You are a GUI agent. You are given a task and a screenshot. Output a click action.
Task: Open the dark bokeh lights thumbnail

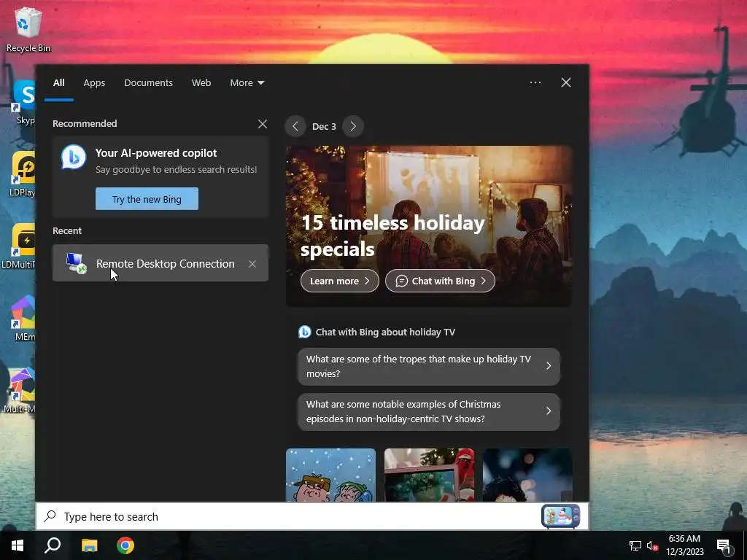point(527,475)
